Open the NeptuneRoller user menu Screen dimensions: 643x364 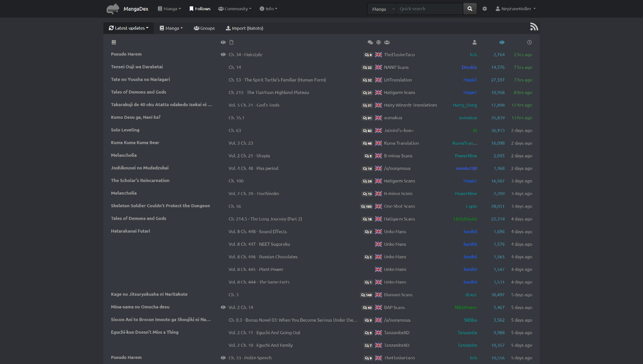point(515,9)
